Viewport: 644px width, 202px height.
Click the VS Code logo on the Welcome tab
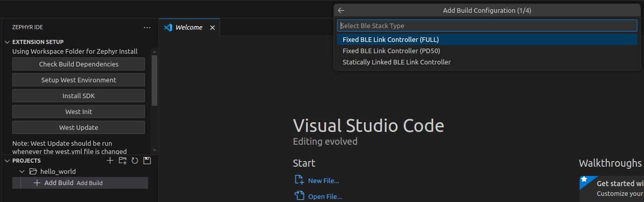(168, 28)
